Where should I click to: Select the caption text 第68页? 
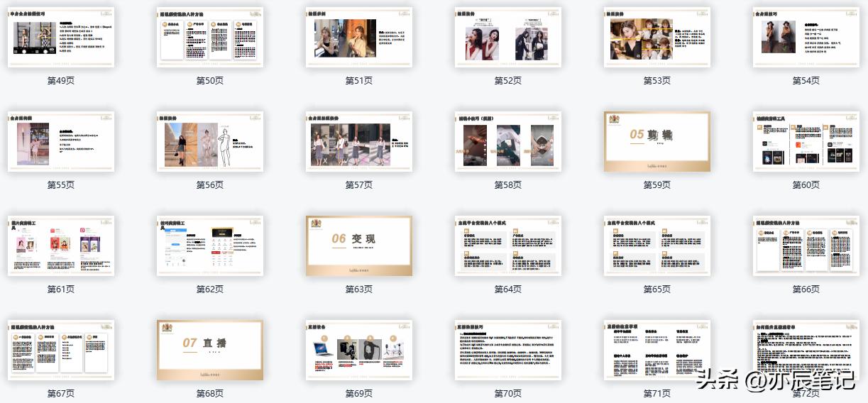(210, 394)
